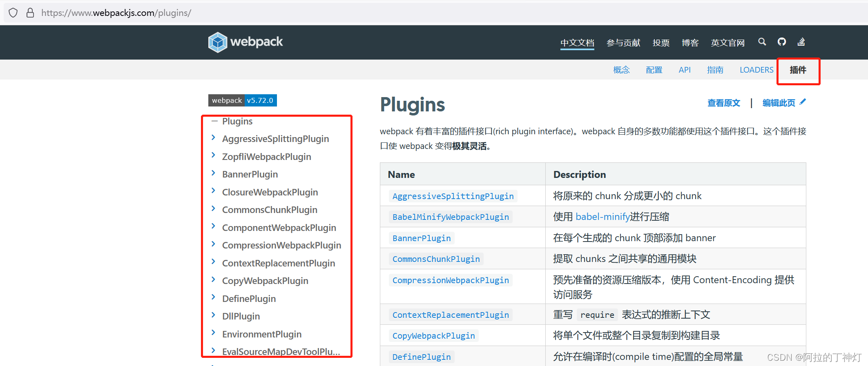Expand ZopfliWebpackPlugin chevron in sidebar
This screenshot has width=868, height=366.
tap(213, 155)
